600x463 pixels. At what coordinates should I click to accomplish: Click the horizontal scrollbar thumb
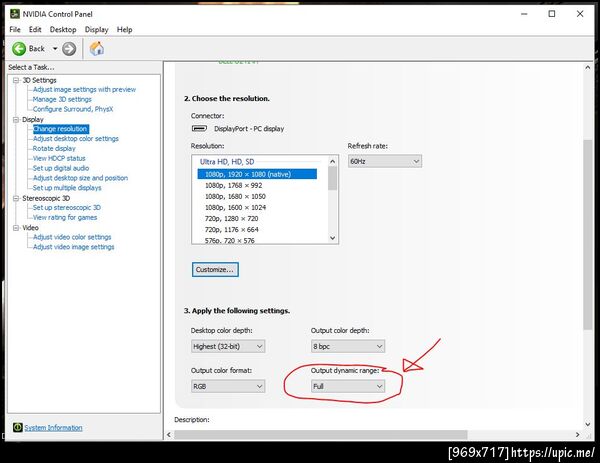point(321,435)
